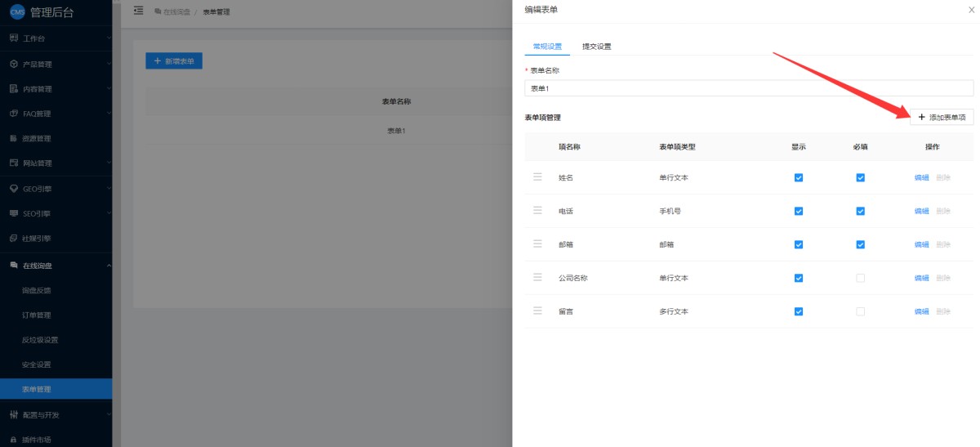Open 询盘反馈 submenu item
The width and height of the screenshot is (980, 447).
(x=36, y=290)
